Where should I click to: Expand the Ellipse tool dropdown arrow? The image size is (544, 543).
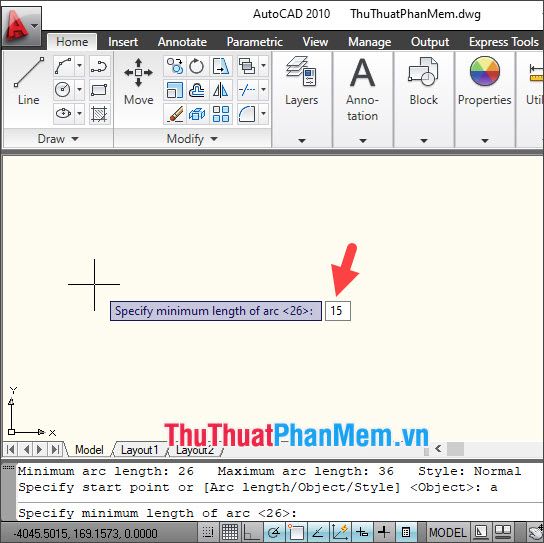click(79, 113)
